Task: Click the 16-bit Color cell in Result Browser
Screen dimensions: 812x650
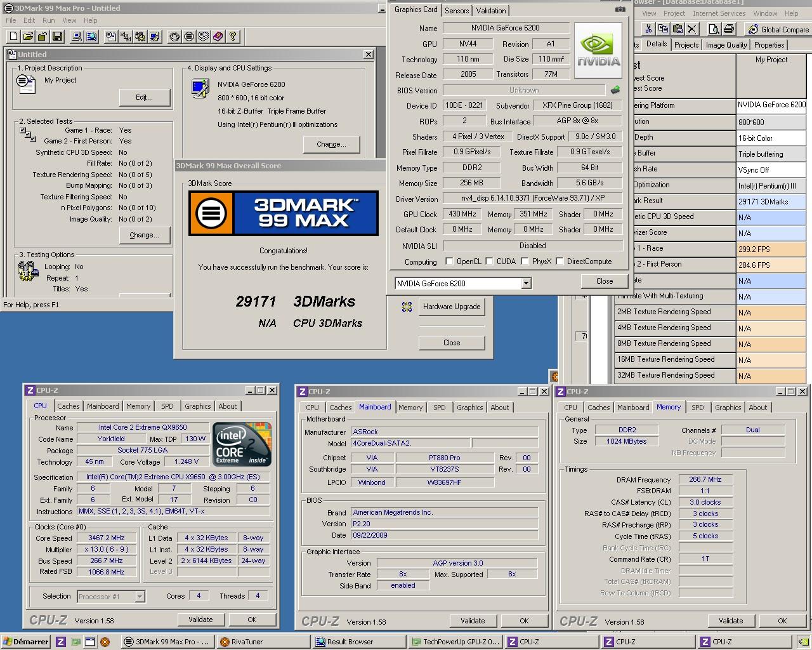Action: pyautogui.click(x=771, y=138)
